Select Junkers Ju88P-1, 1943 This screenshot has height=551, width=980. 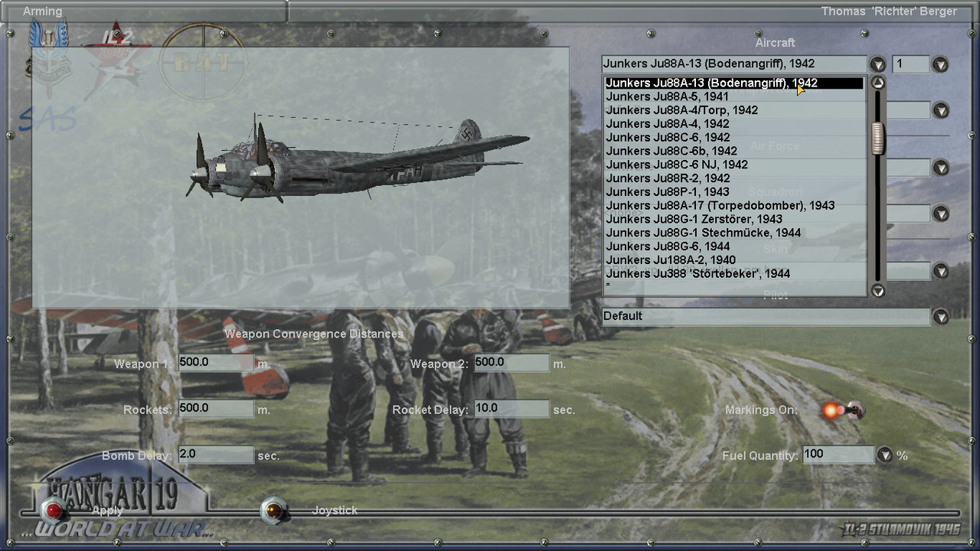point(733,192)
